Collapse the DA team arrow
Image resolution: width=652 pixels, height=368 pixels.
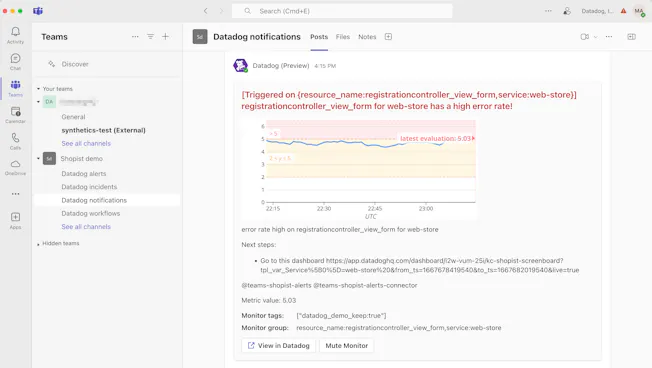point(39,102)
